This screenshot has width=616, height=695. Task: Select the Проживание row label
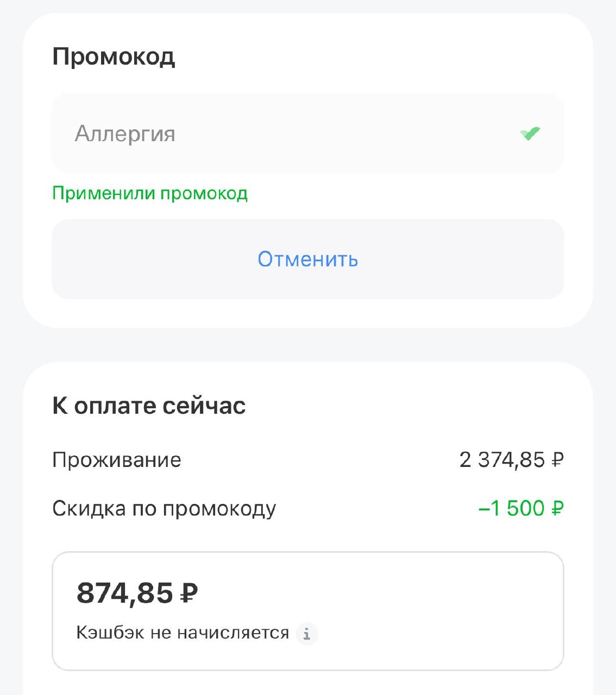click(117, 460)
